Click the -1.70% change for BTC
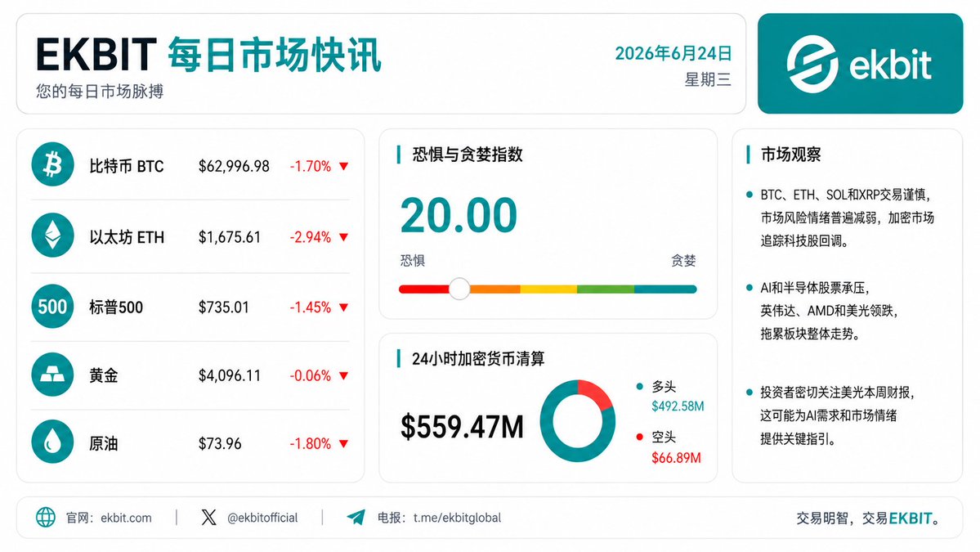Image resolution: width=980 pixels, height=552 pixels. pos(310,166)
